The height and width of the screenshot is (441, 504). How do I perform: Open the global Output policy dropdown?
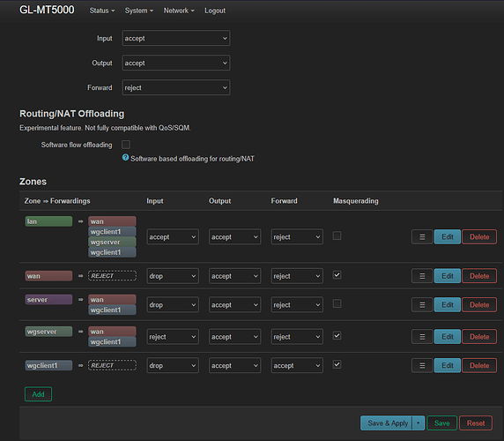(x=176, y=63)
